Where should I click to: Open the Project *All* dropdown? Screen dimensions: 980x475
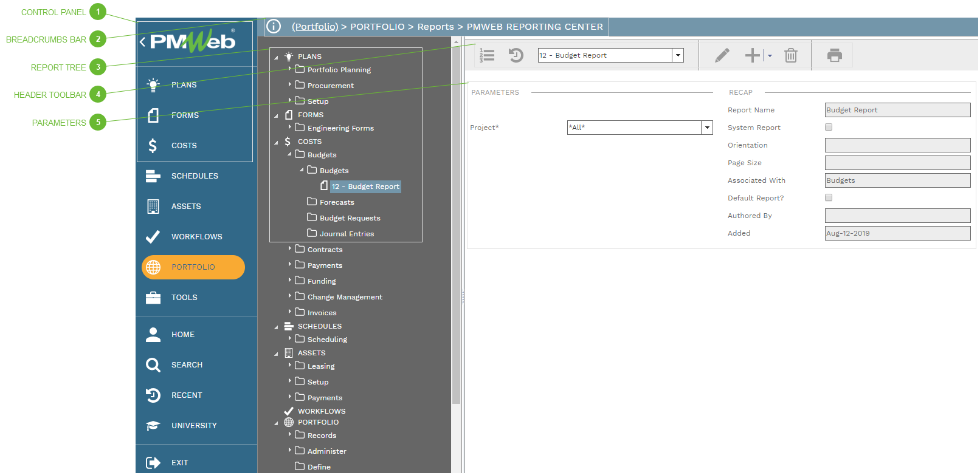[x=707, y=128]
